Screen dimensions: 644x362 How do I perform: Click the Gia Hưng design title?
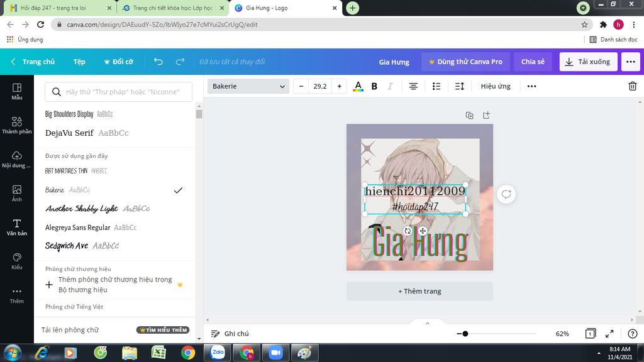coord(394,62)
